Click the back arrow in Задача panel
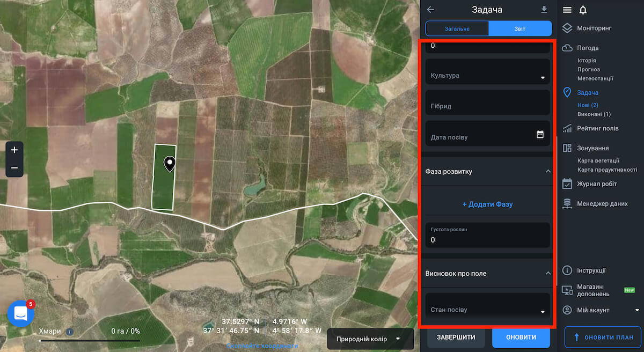This screenshot has width=644, height=352. click(x=430, y=10)
